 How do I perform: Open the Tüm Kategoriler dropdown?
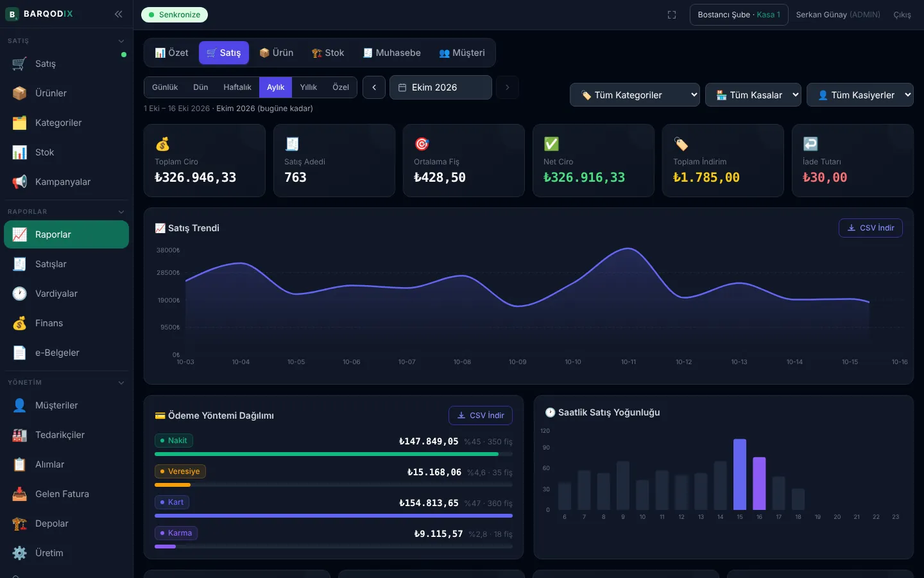635,95
